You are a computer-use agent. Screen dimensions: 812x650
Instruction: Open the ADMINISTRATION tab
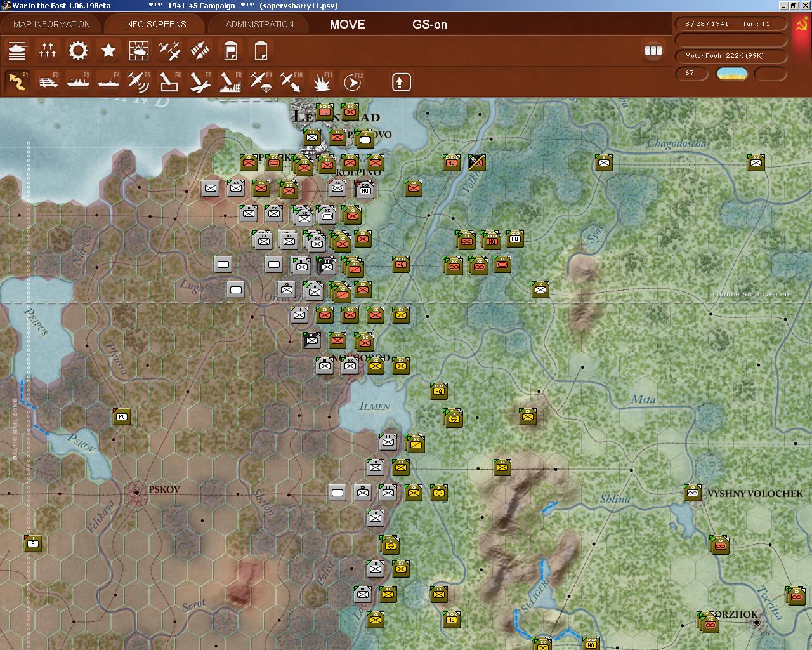tap(259, 24)
